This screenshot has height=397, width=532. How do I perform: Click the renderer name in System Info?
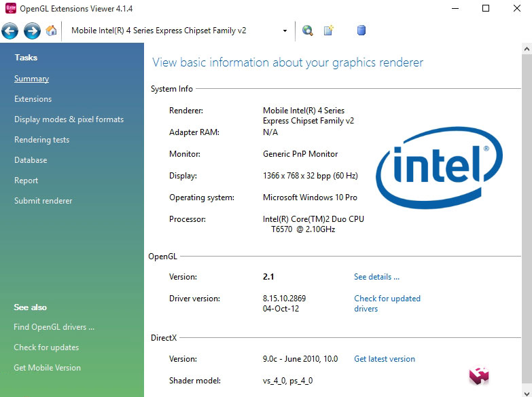pyautogui.click(x=308, y=115)
